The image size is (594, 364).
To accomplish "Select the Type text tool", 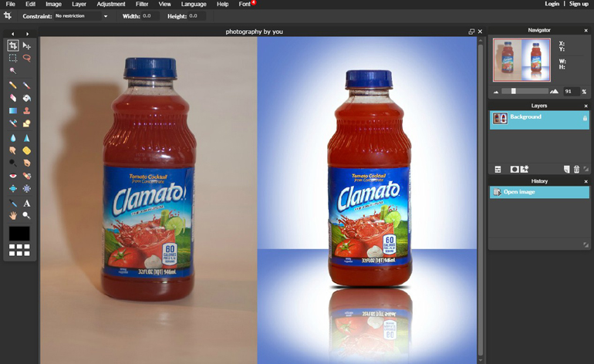I will pyautogui.click(x=26, y=203).
